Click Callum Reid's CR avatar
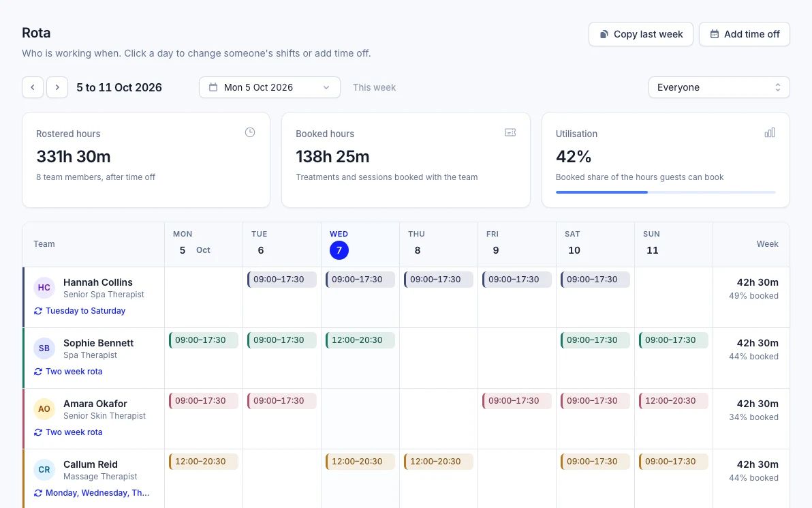This screenshot has height=508, width=812. pyautogui.click(x=44, y=470)
